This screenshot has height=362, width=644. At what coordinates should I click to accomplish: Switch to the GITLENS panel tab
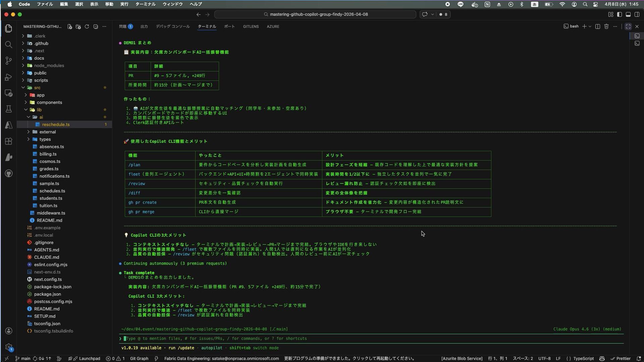tap(251, 26)
